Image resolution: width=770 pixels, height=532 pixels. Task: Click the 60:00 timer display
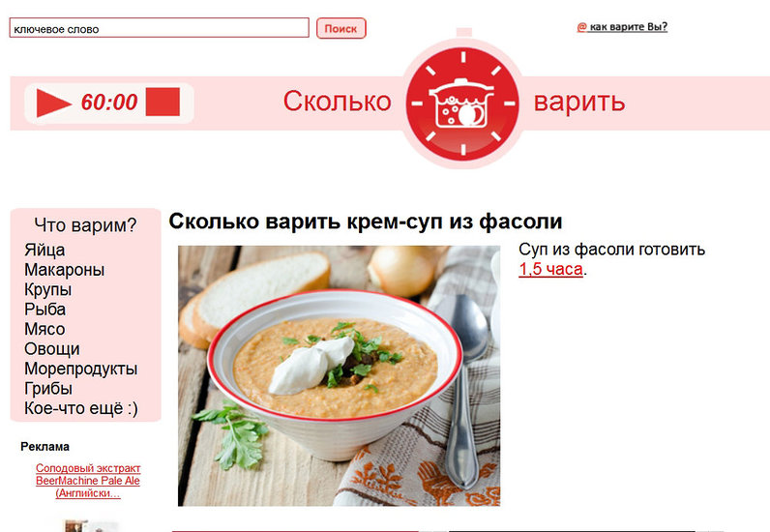click(109, 103)
